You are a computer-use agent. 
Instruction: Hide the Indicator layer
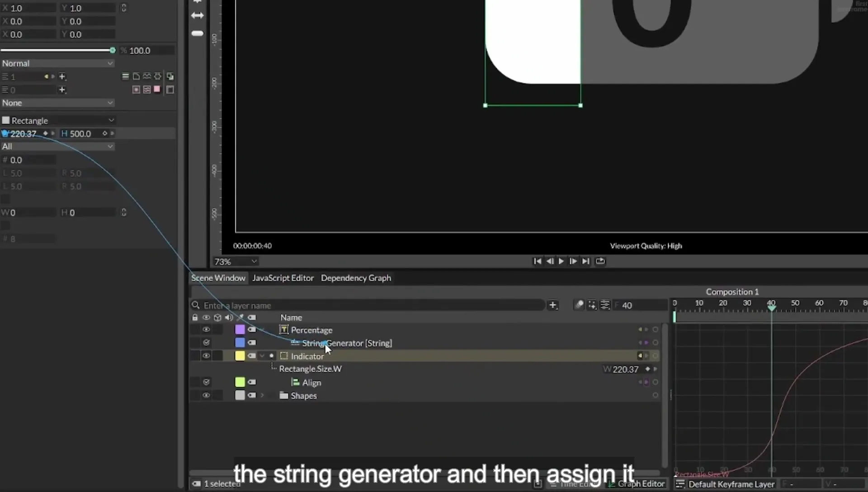click(206, 356)
